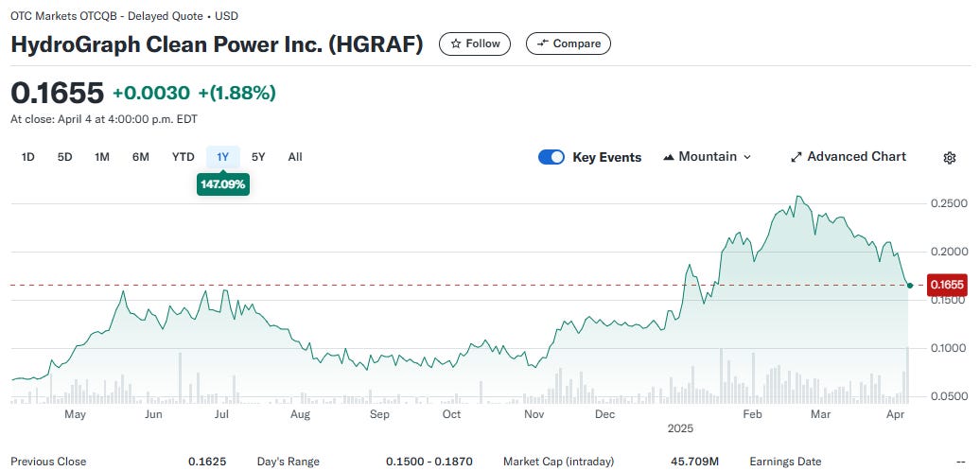Image resolution: width=980 pixels, height=471 pixels.
Task: Select the 6M time range
Action: pyautogui.click(x=141, y=157)
